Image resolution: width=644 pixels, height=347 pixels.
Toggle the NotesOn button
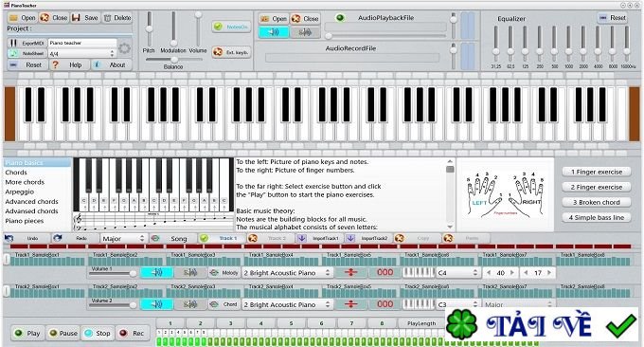pos(232,27)
